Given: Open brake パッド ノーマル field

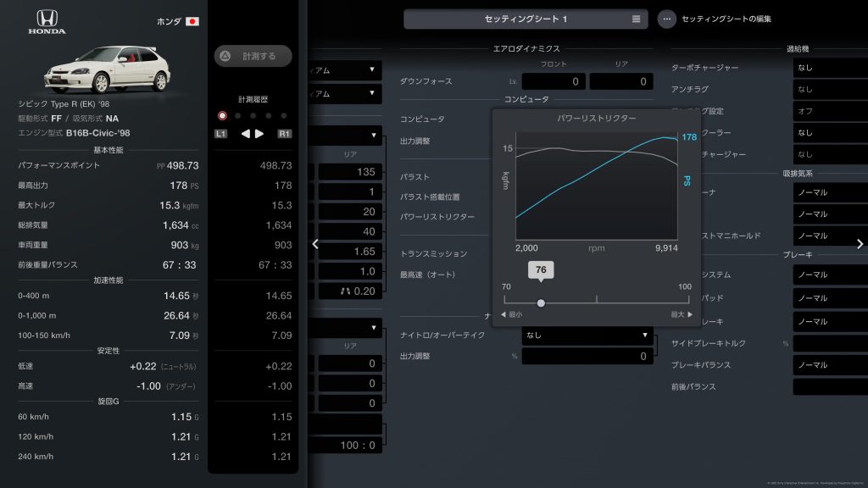Looking at the screenshot, I should [831, 297].
